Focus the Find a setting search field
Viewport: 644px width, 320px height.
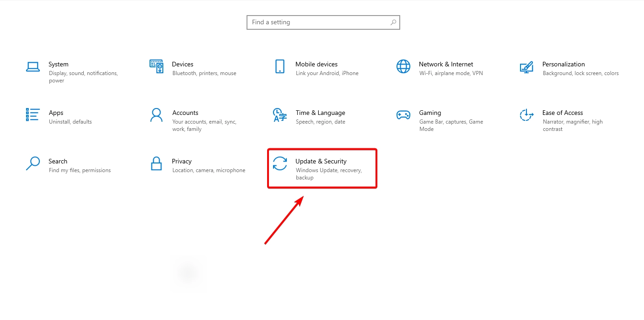point(323,22)
